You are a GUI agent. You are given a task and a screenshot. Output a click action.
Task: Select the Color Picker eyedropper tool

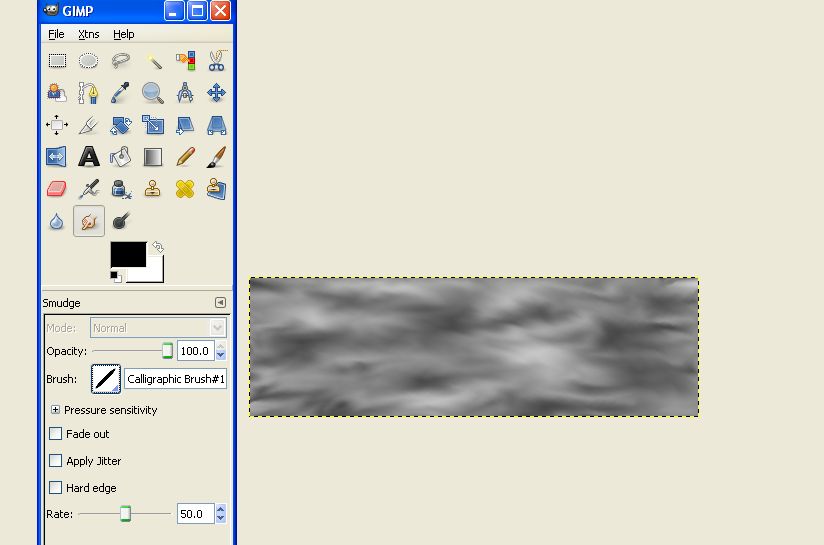[x=121, y=93]
